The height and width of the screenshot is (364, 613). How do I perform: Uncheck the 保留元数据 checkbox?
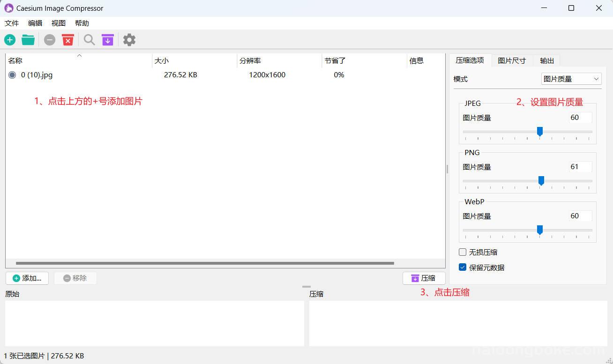[x=463, y=267]
